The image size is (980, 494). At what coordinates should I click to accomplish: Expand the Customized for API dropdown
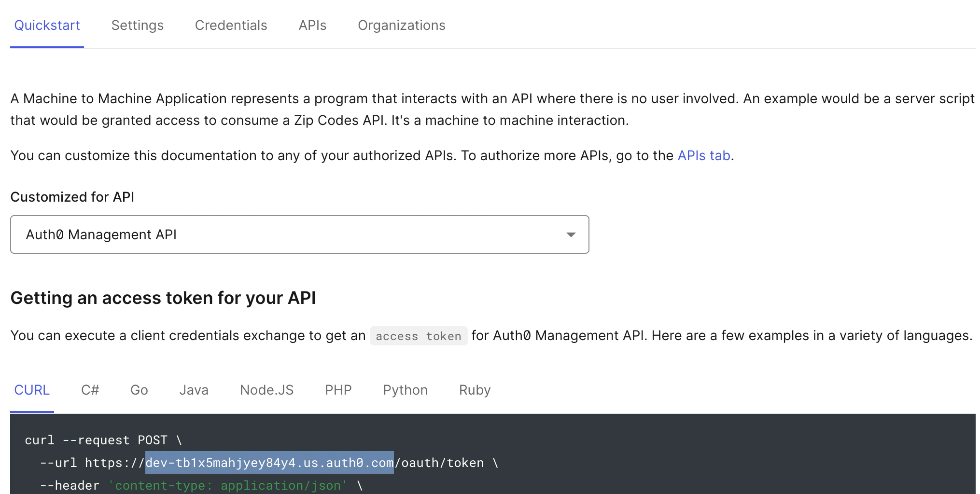(299, 234)
